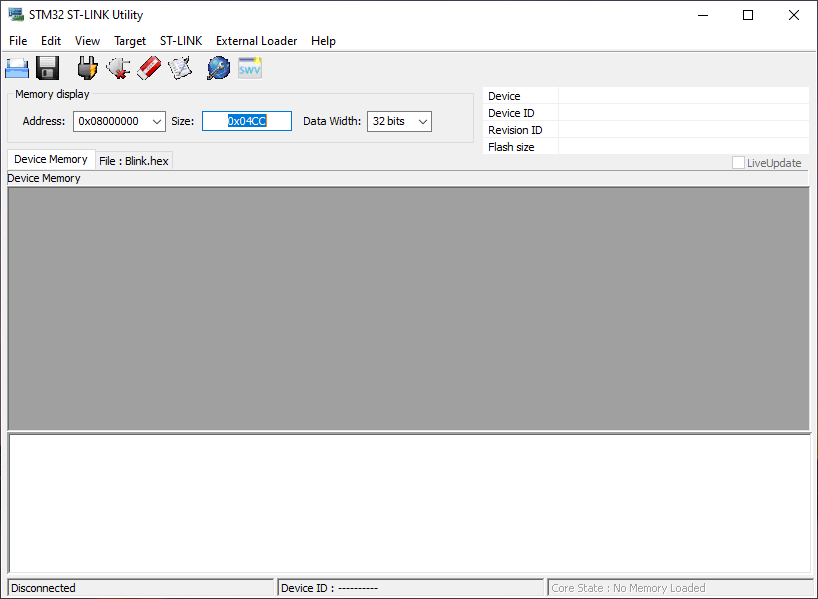Click the Device label in info table

coord(504,96)
